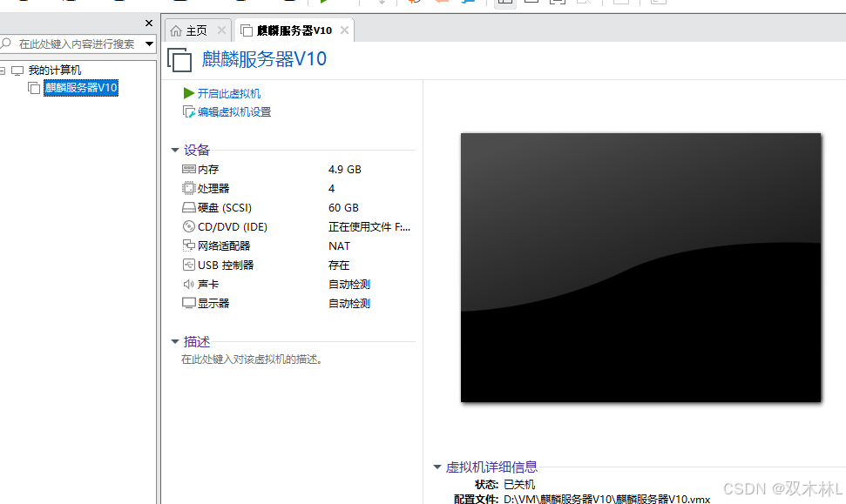846x504 pixels.
Task: Click the 描述 section header text
Action: [x=196, y=341]
